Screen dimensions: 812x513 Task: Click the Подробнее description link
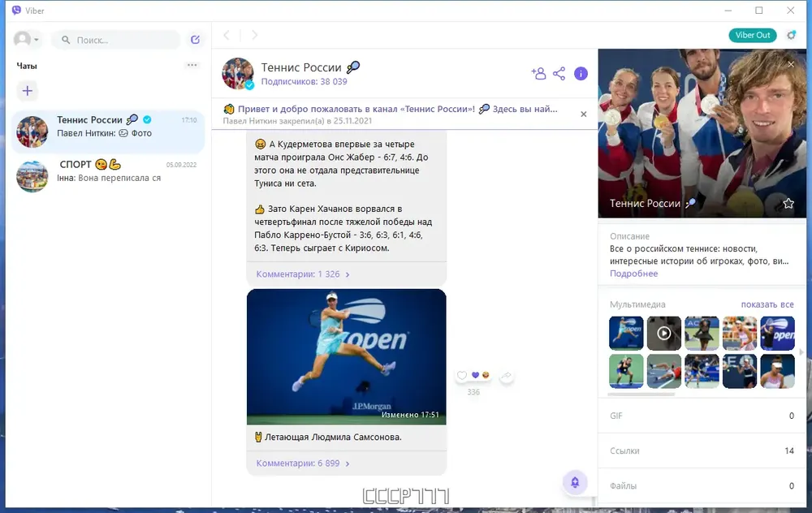point(633,274)
